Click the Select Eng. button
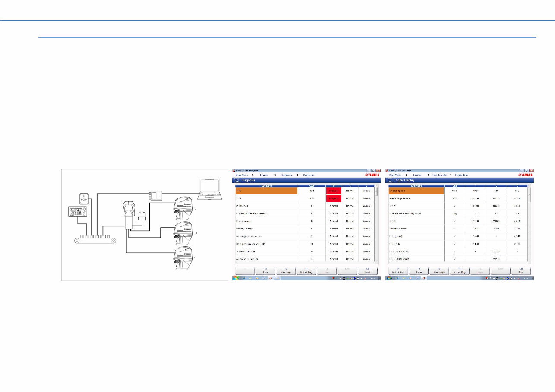This screenshot has width=555, height=392. coord(306,272)
